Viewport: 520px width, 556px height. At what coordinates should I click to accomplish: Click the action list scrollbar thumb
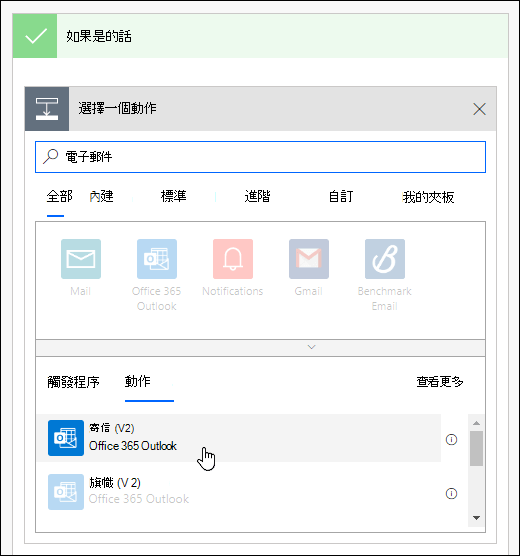click(476, 448)
